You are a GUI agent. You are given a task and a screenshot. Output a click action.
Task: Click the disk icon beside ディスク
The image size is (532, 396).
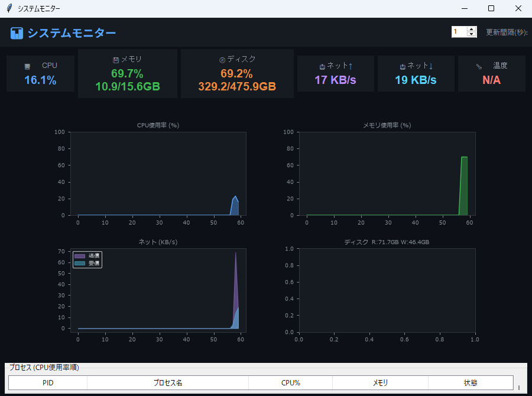point(222,60)
